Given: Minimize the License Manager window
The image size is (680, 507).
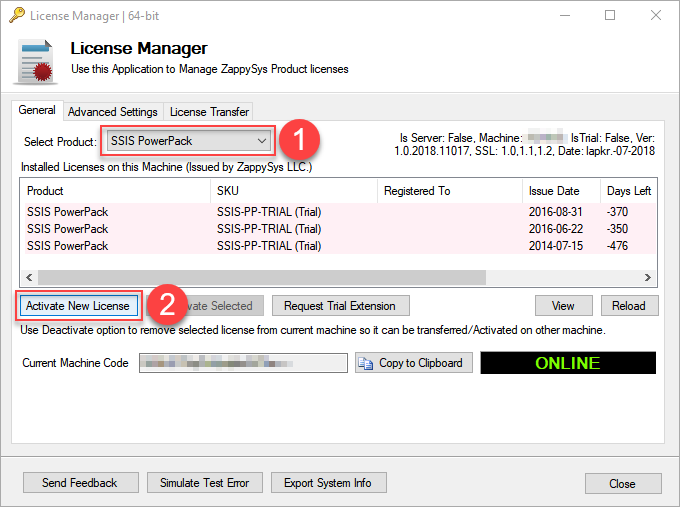Looking at the screenshot, I should [565, 16].
